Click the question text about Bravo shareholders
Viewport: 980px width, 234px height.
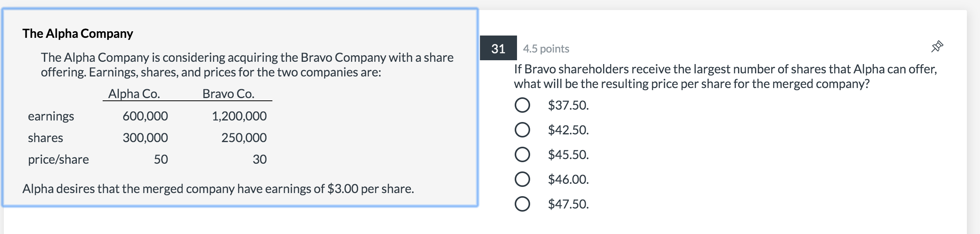[725, 76]
